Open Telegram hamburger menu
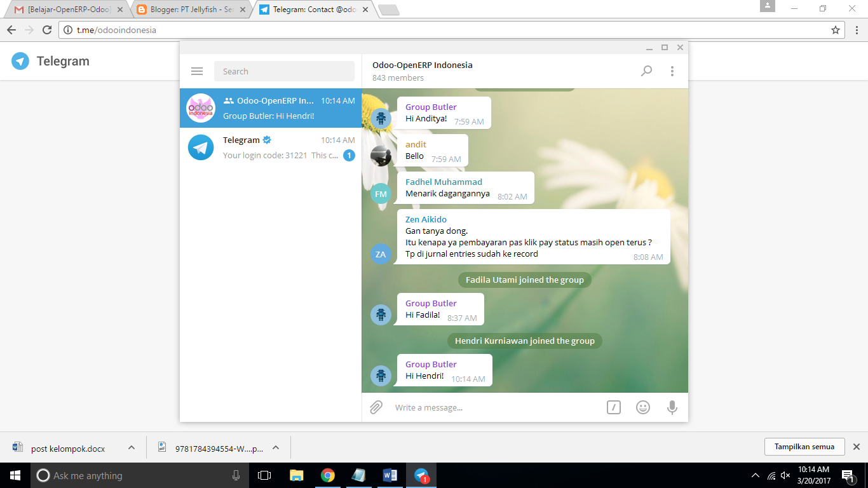The height and width of the screenshot is (488, 868). tap(197, 71)
